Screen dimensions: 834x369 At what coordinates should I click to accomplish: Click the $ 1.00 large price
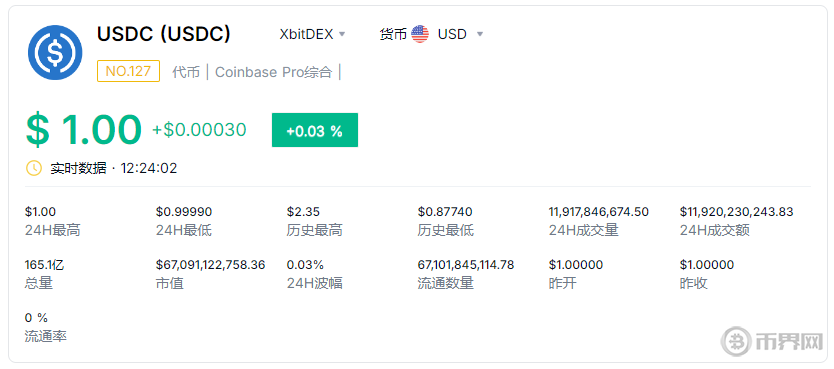pos(84,130)
